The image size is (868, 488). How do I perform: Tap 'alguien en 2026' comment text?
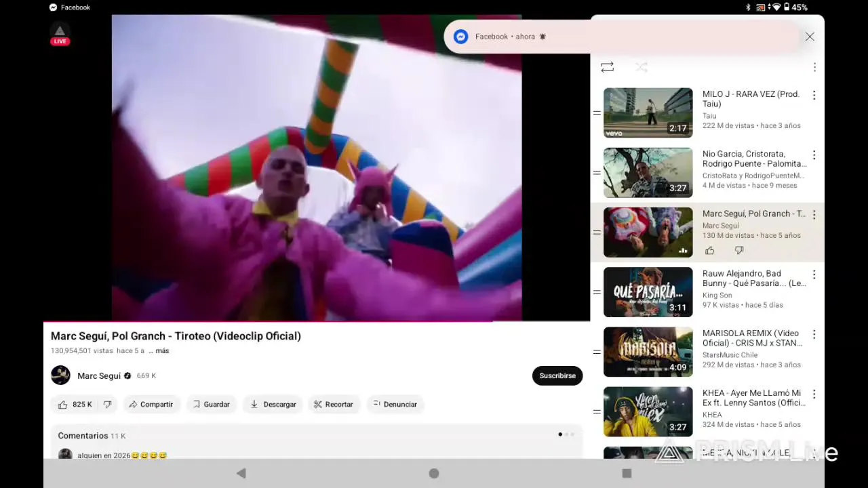coord(122,455)
